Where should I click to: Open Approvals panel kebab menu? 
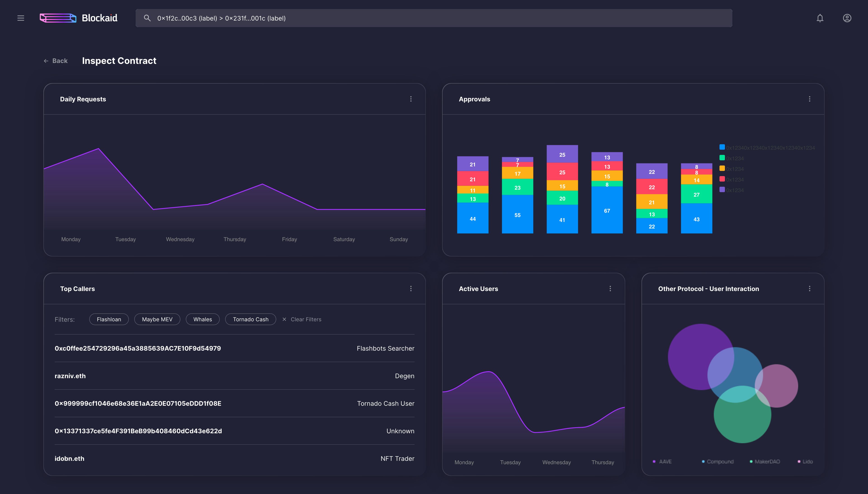pos(810,99)
